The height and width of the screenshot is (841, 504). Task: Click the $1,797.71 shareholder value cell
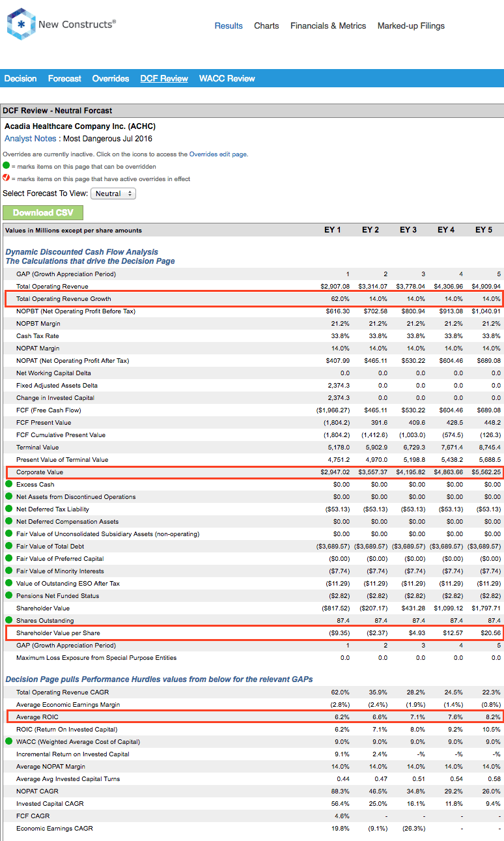pos(486,608)
